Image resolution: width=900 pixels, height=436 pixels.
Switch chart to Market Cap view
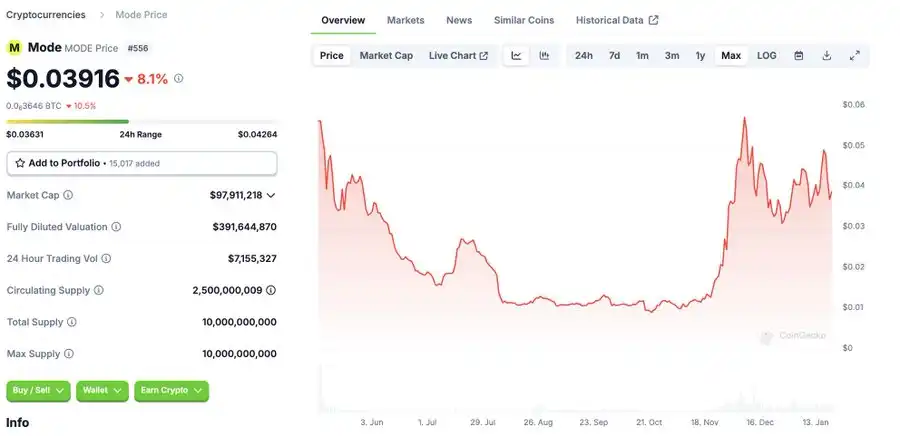pyautogui.click(x=386, y=56)
